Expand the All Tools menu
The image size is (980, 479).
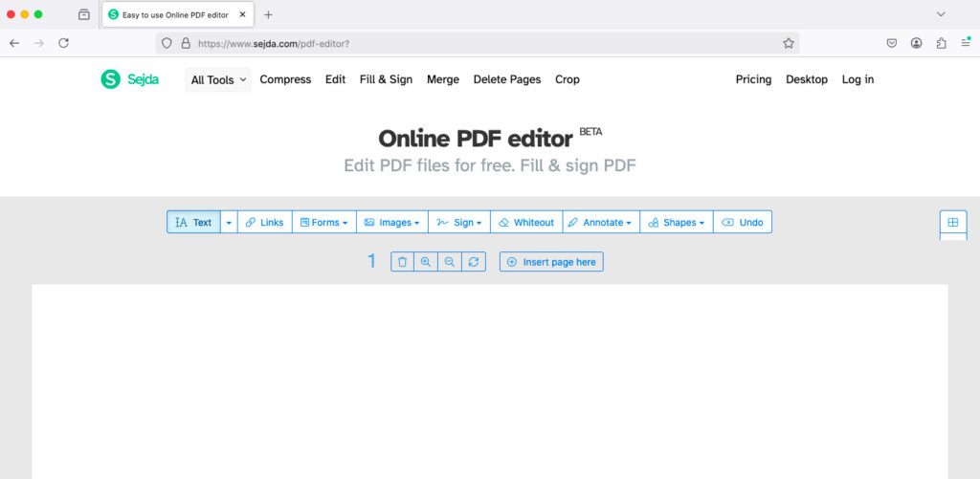(x=217, y=80)
